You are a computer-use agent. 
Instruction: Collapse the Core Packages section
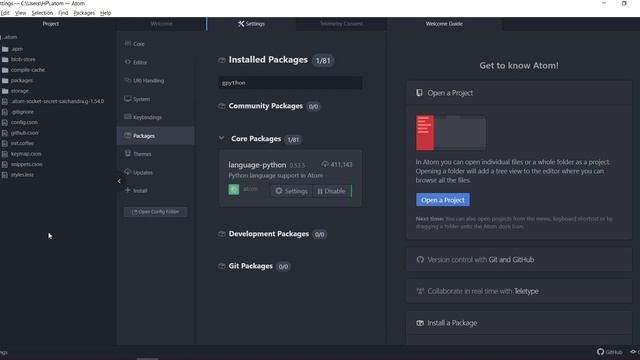pos(222,138)
